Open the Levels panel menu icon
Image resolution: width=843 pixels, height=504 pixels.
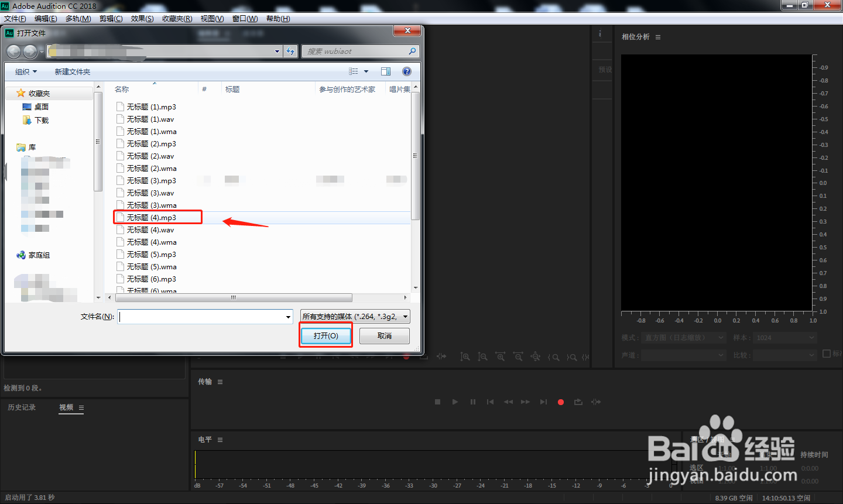220,440
